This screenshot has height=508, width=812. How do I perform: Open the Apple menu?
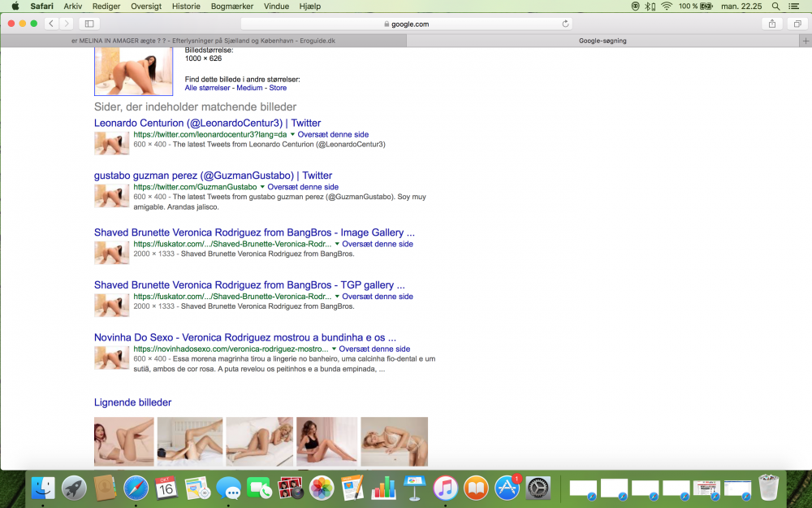(15, 7)
